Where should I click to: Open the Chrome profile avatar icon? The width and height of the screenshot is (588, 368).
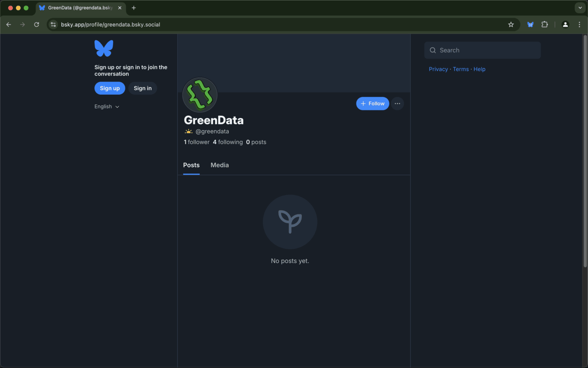click(565, 24)
